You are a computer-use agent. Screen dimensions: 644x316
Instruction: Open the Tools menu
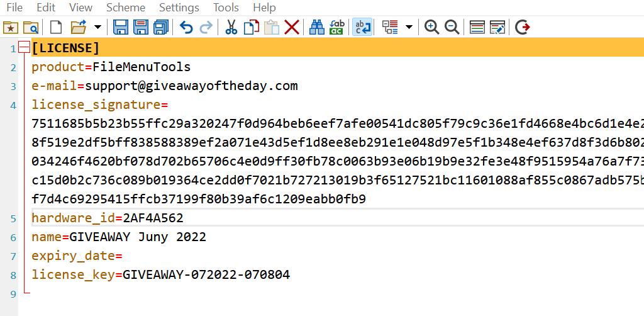pos(226,8)
